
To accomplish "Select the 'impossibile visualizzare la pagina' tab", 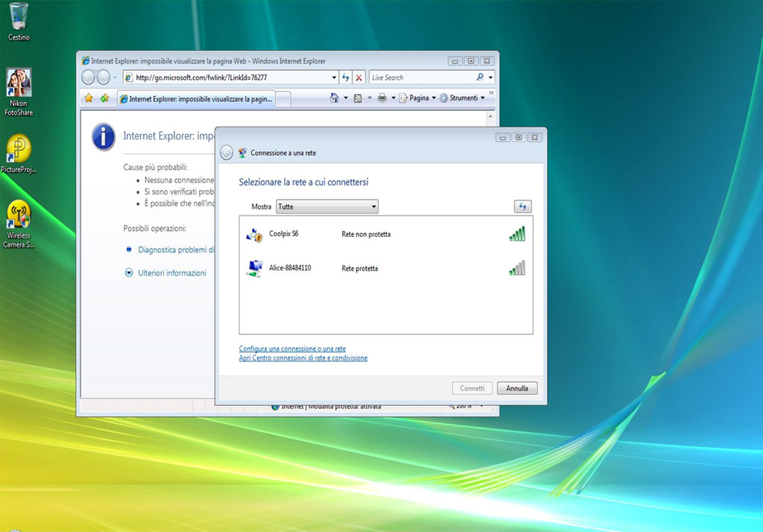I will [196, 99].
